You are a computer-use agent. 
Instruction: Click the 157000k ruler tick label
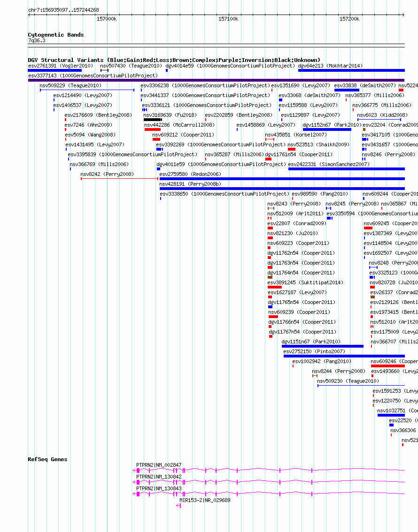point(107,19)
